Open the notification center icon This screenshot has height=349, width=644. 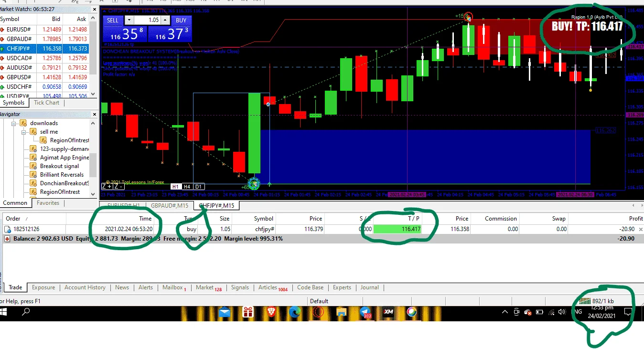click(629, 312)
